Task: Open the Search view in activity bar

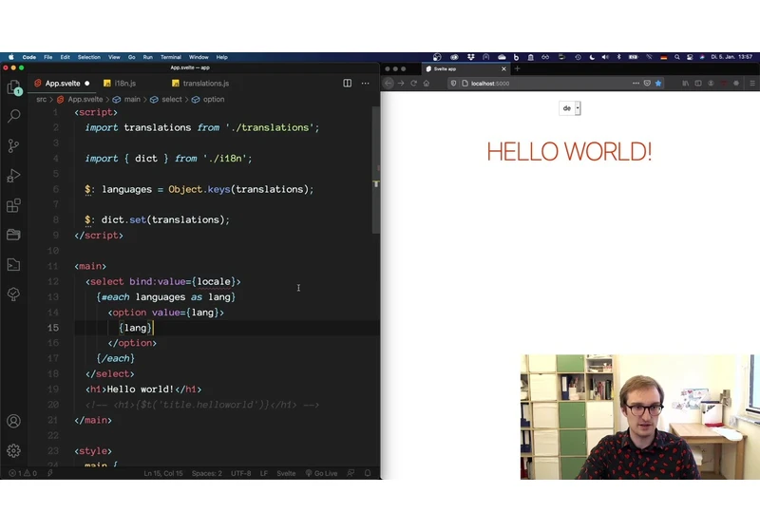Action: pos(14,116)
